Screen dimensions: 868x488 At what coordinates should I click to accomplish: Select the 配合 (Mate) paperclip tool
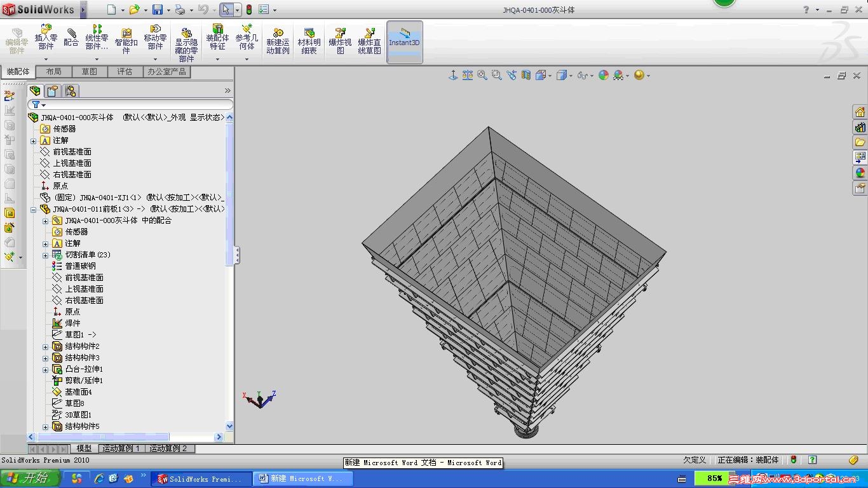[71, 38]
